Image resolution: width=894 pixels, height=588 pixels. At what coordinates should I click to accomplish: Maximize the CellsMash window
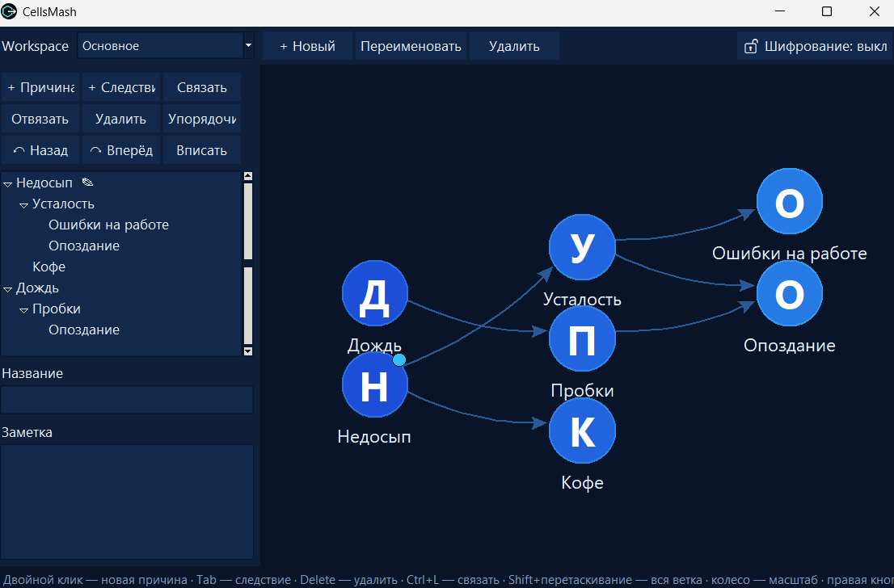pyautogui.click(x=827, y=11)
